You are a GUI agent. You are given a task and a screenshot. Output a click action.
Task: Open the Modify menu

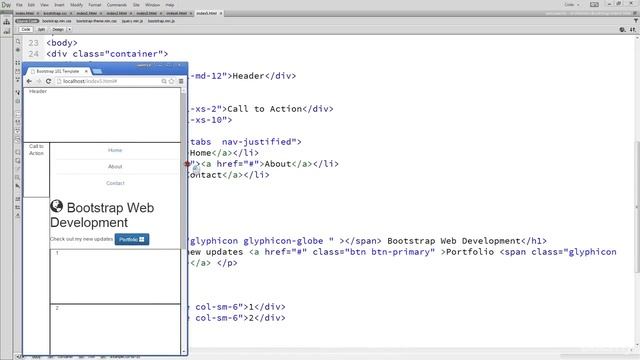(x=76, y=5)
